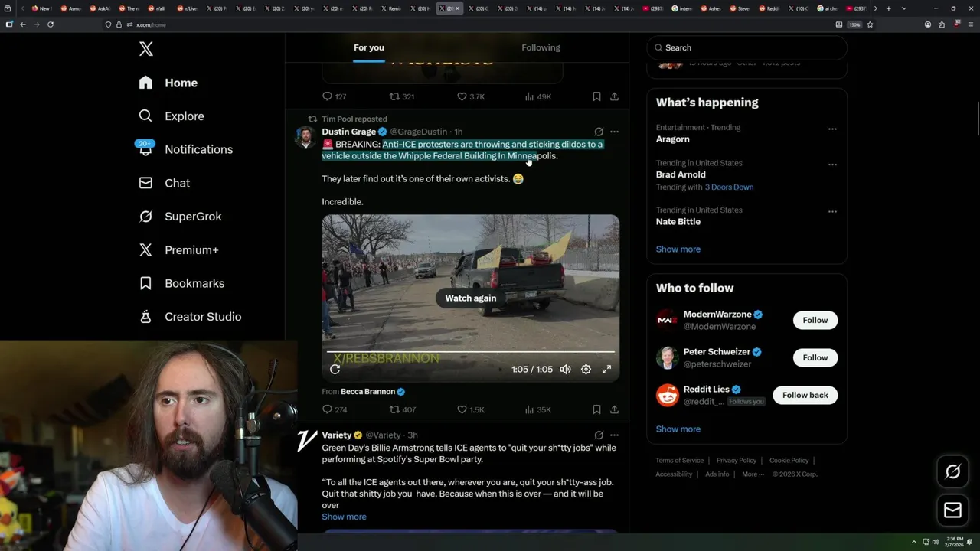Open the Windows taskbar volume icon
The height and width of the screenshot is (551, 980).
(936, 542)
